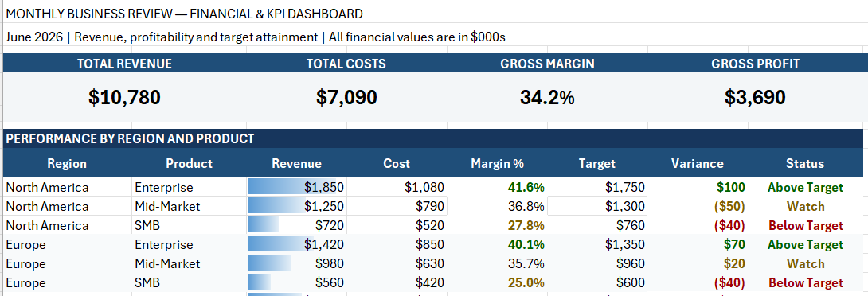Click the $850 cost cell
The height and width of the screenshot is (296, 868).
pyautogui.click(x=397, y=244)
